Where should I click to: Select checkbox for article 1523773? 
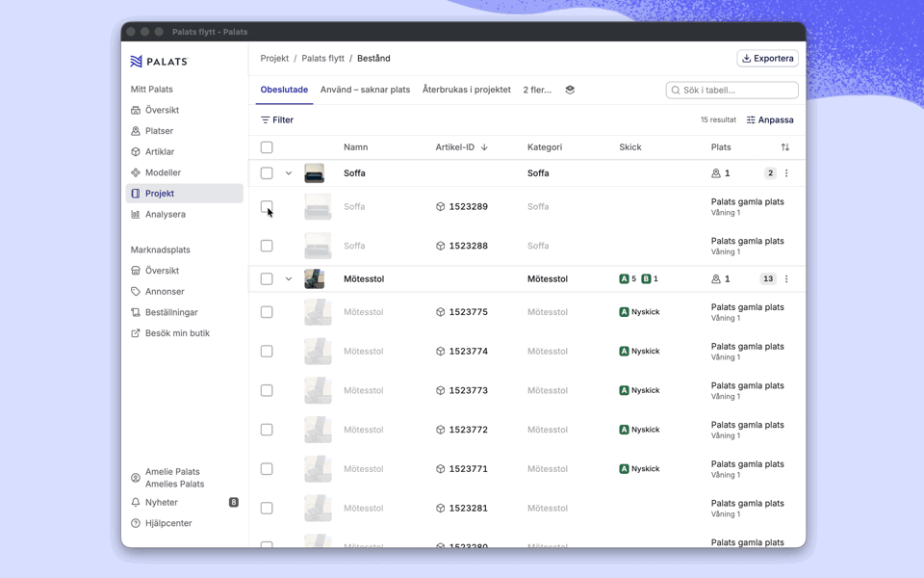(x=267, y=390)
